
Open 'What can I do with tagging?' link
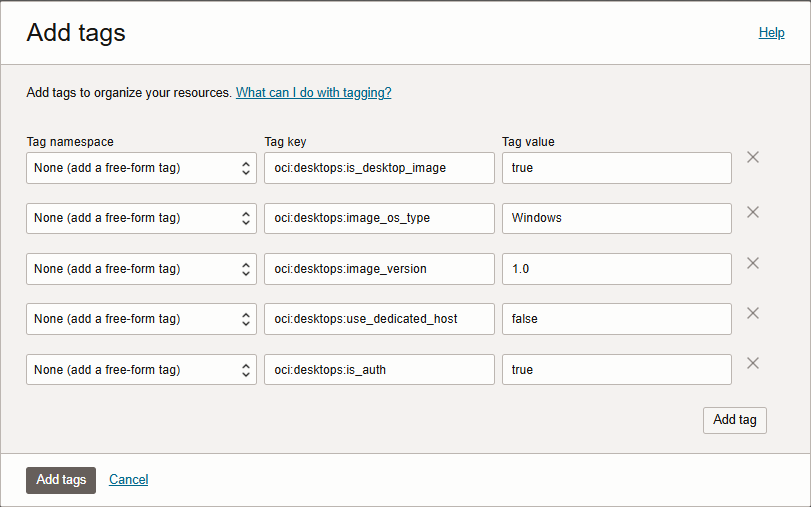(313, 93)
